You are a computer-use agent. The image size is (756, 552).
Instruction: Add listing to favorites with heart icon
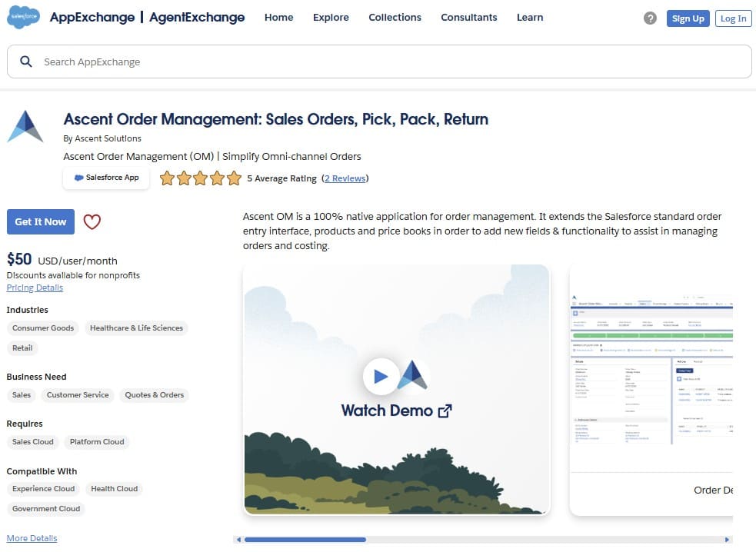click(x=92, y=221)
